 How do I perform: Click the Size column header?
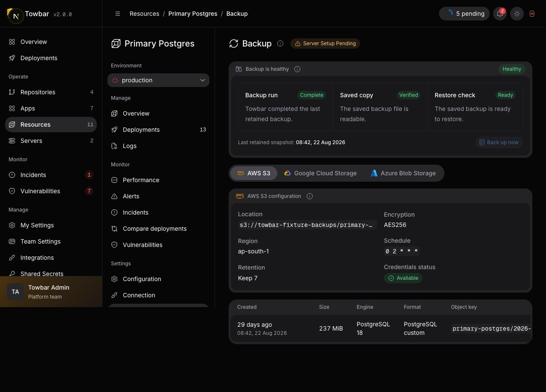pyautogui.click(x=324, y=307)
